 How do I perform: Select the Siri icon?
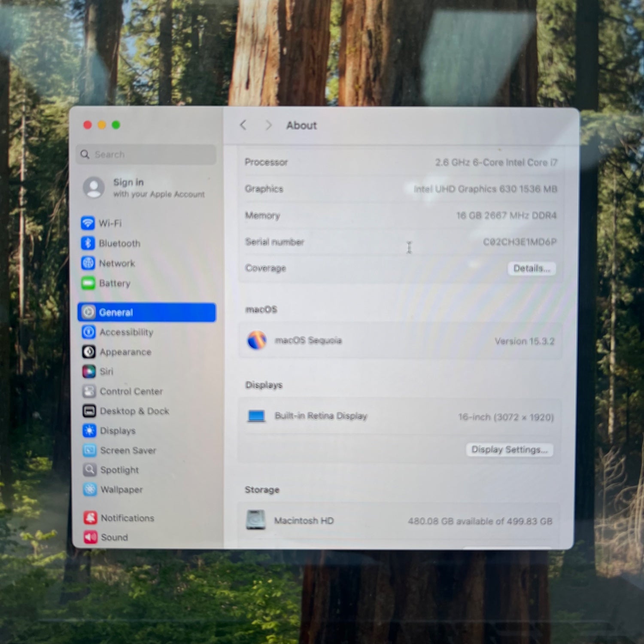(89, 371)
